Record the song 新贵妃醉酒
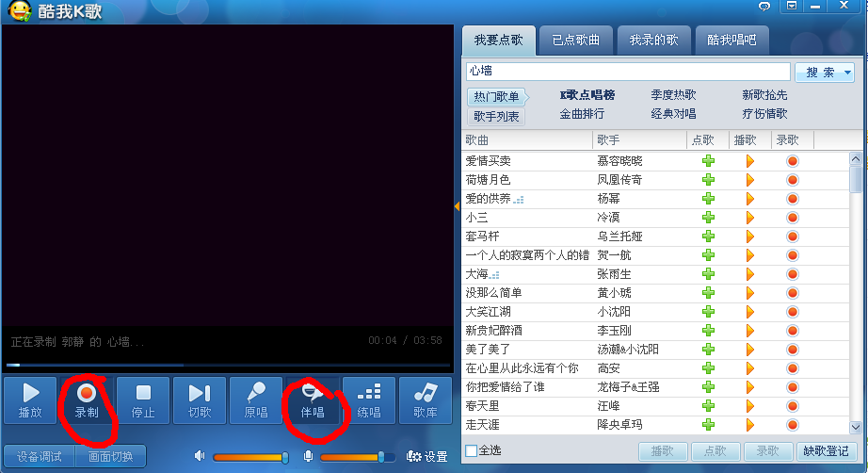The height and width of the screenshot is (473, 868). (x=792, y=331)
